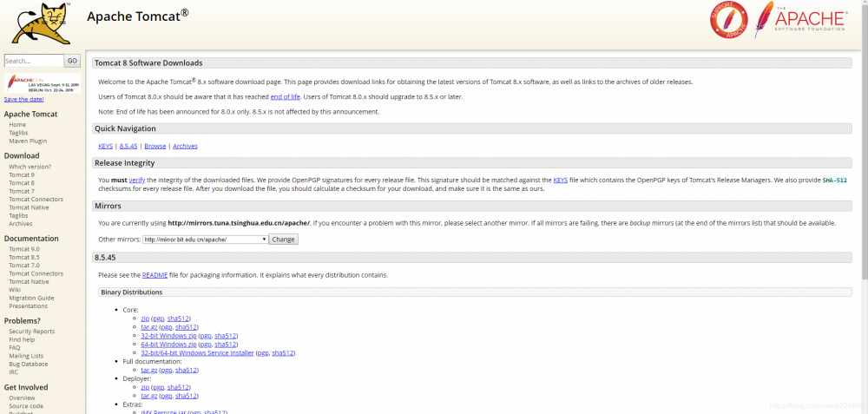This screenshot has width=868, height=414.
Task: Open the Apache Software Foundation logo
Action: [800, 19]
